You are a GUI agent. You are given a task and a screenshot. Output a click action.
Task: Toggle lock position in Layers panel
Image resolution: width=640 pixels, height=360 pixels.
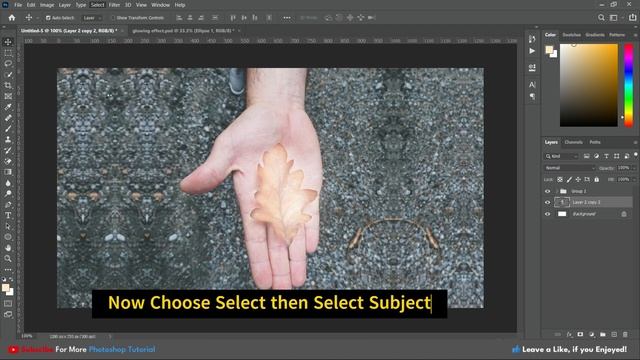pyautogui.click(x=578, y=180)
